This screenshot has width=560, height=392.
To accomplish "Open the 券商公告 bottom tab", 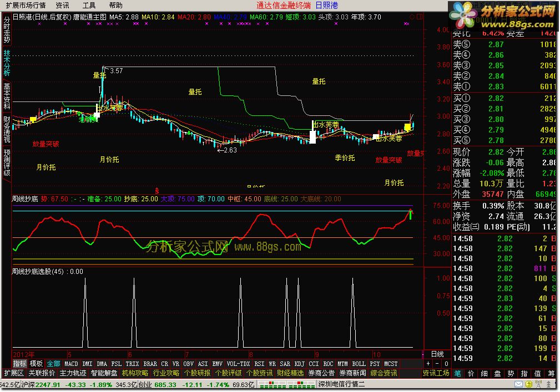I will [x=321, y=373].
